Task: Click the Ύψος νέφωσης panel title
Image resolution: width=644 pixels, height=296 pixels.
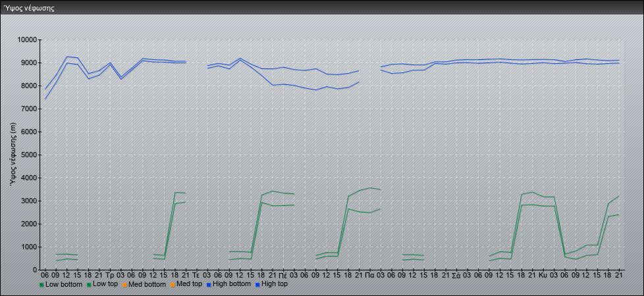Action: (x=30, y=9)
